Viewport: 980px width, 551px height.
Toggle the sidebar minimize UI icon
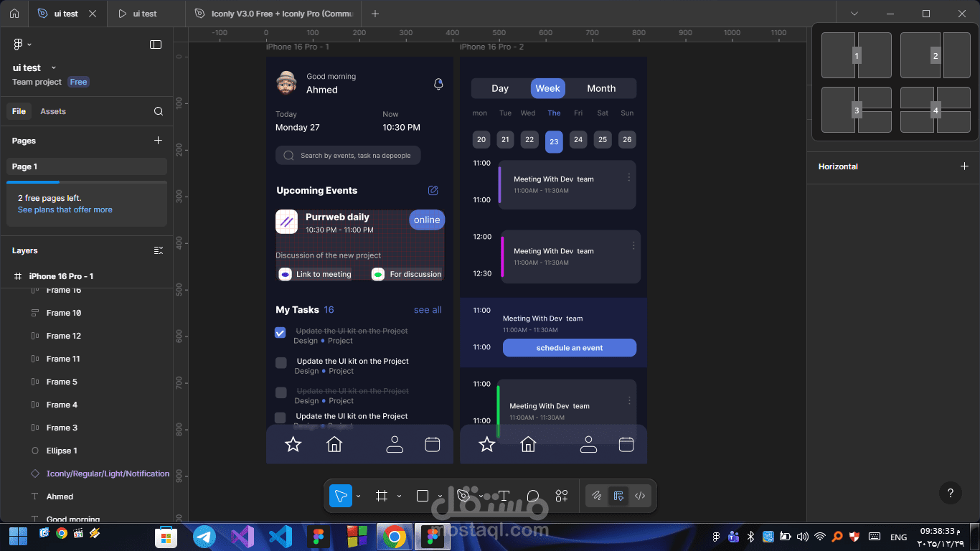156,44
